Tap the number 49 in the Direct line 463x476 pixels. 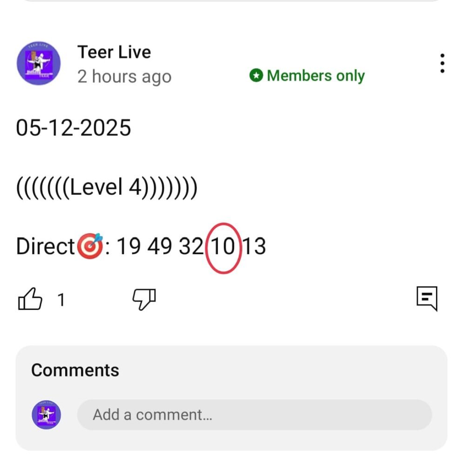coord(160,247)
